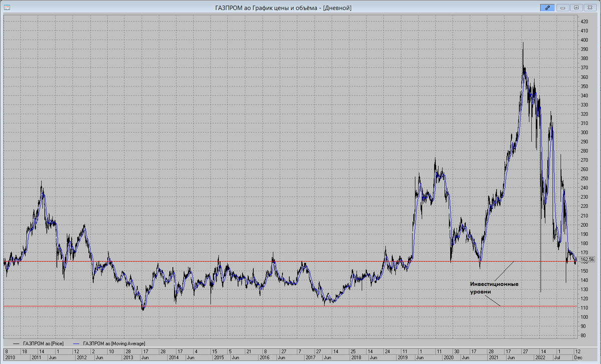Click the 2013 year label on date axis
Screen dimensions: 601x364
pyautogui.click(x=128, y=358)
